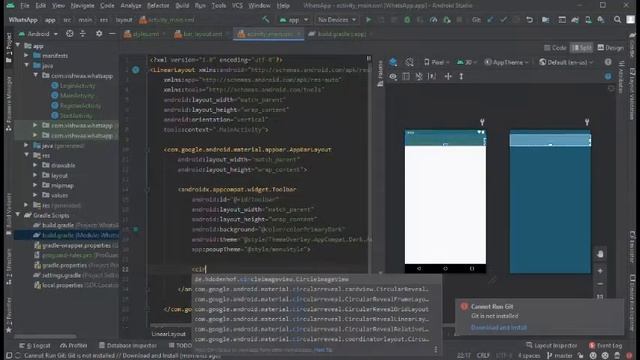Toggle the Project tool window tab

coord(9,49)
